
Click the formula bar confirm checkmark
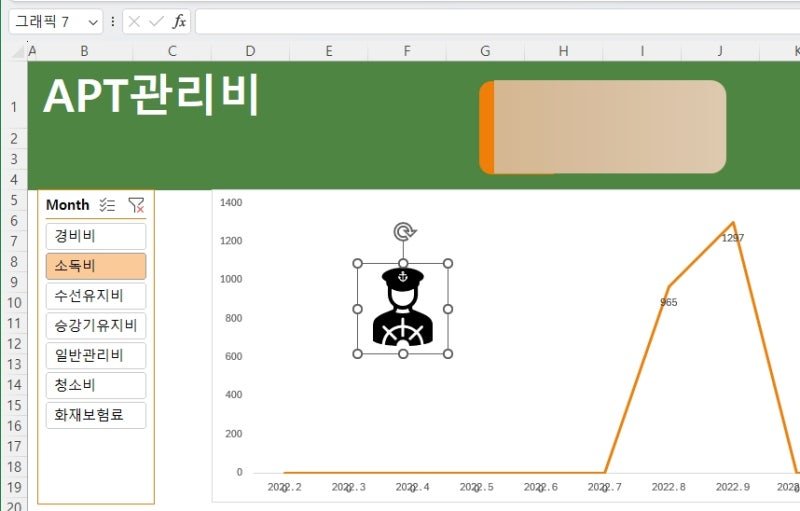point(157,21)
